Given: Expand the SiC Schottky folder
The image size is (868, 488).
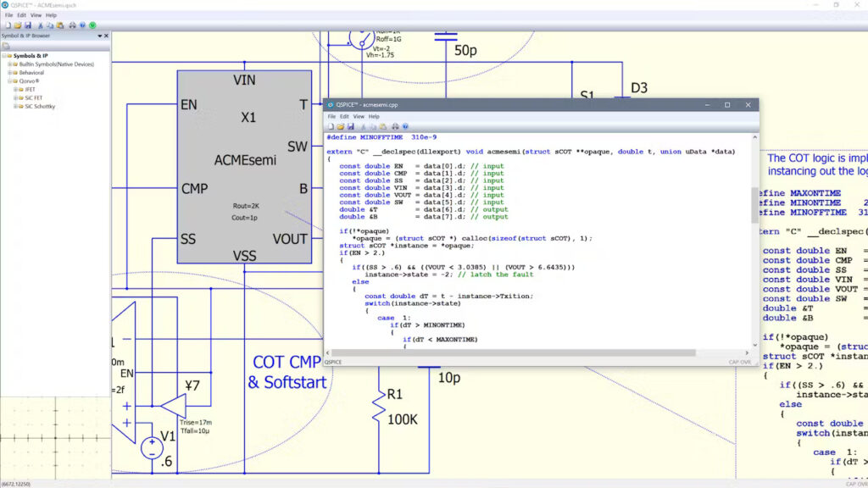Looking at the screenshot, I should coord(15,106).
